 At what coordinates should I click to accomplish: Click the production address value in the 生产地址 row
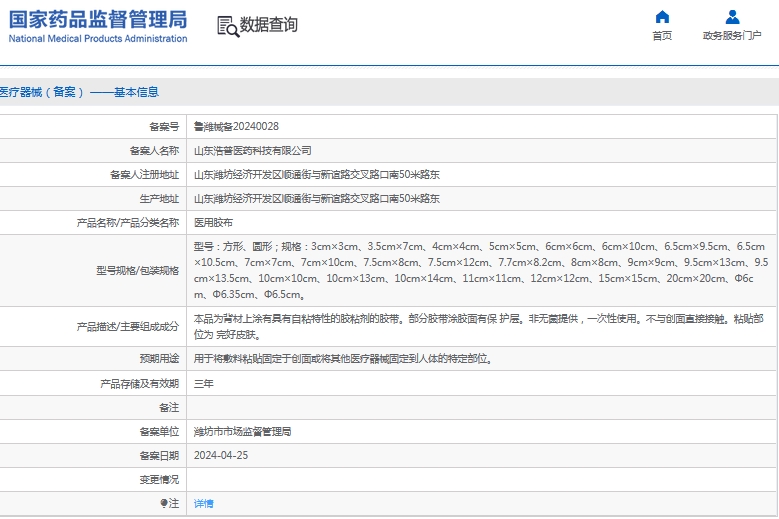[316, 199]
